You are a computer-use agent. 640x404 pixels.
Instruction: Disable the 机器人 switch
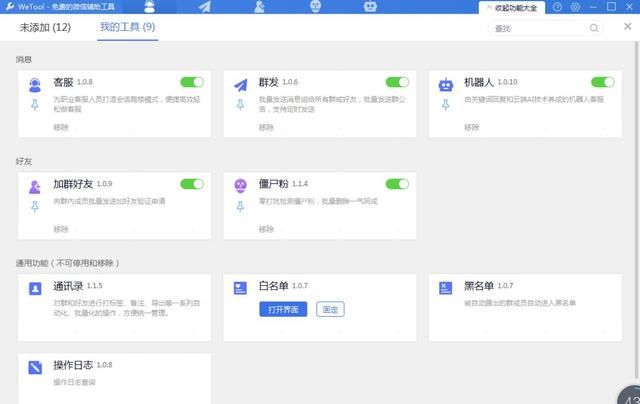[x=602, y=82]
